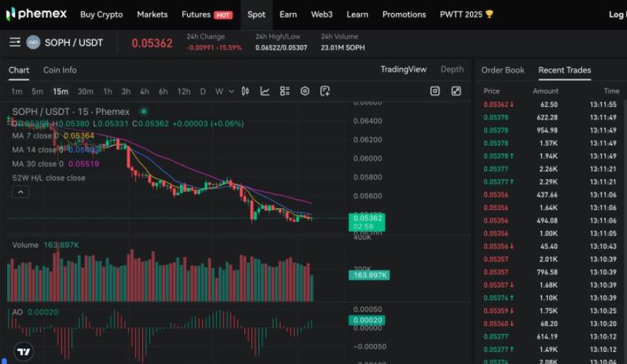
Task: Click the 0.00020 AO axis label
Action: [x=368, y=320]
